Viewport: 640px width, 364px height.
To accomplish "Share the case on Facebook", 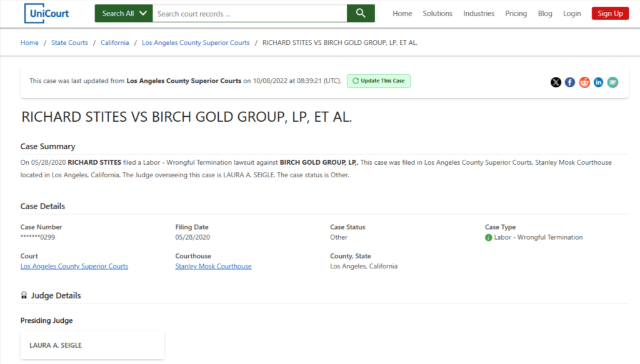I will 570,82.
